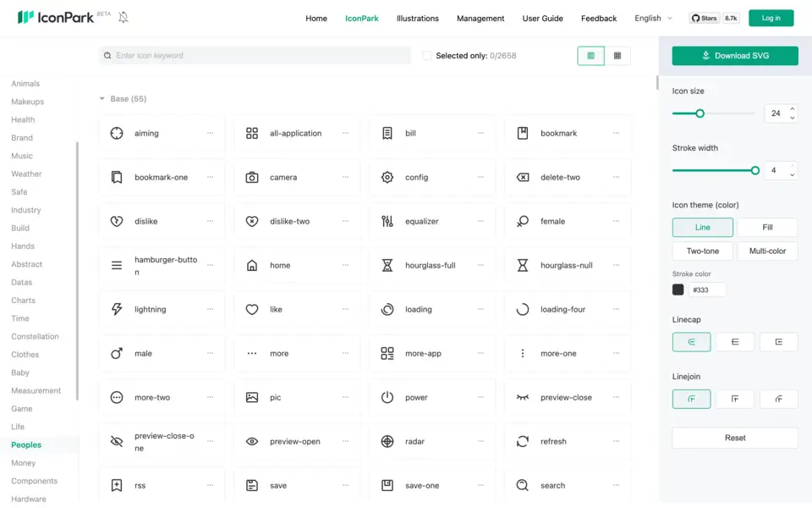Viewport: 812px width, 508px height.
Task: Click the Download SVG button
Action: (735, 56)
